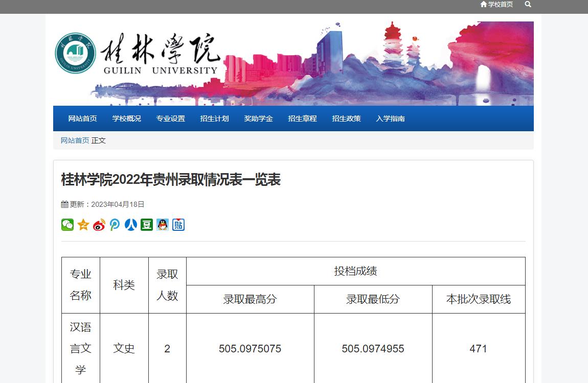Click the admitted count cell 2
The height and width of the screenshot is (383, 588).
coord(167,349)
